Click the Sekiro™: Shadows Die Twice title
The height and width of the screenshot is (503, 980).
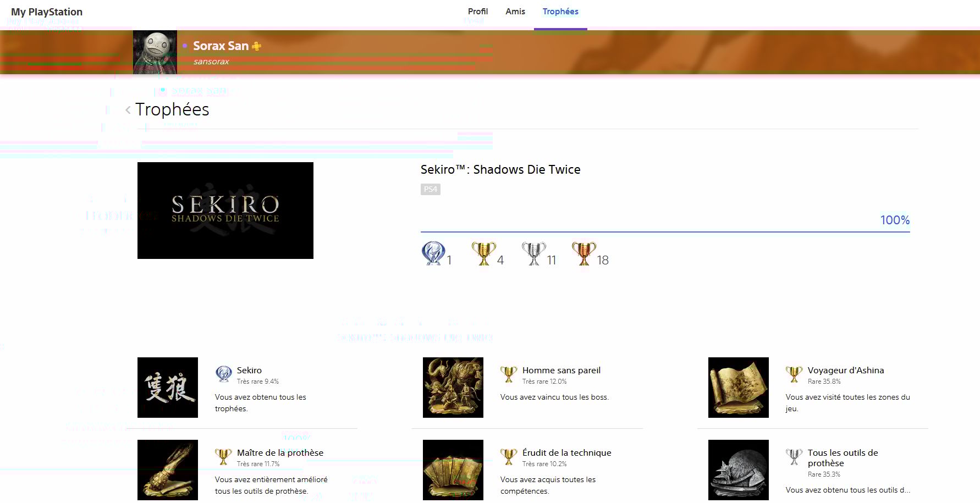pos(500,169)
